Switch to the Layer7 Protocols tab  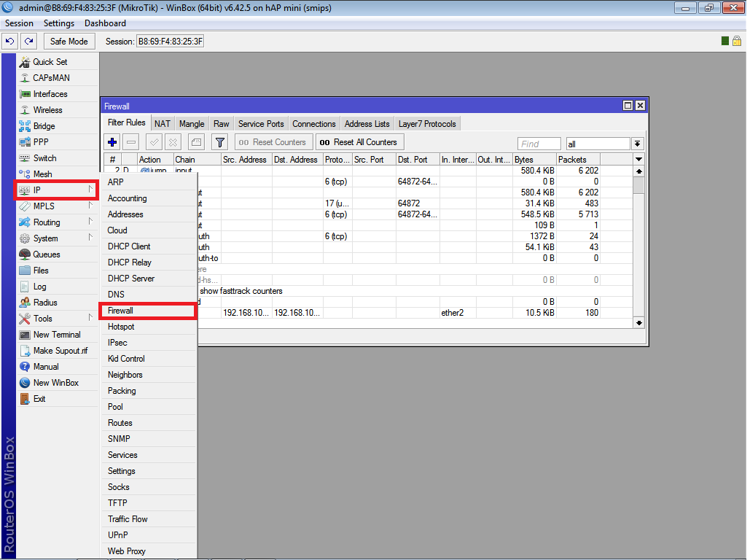tap(427, 123)
